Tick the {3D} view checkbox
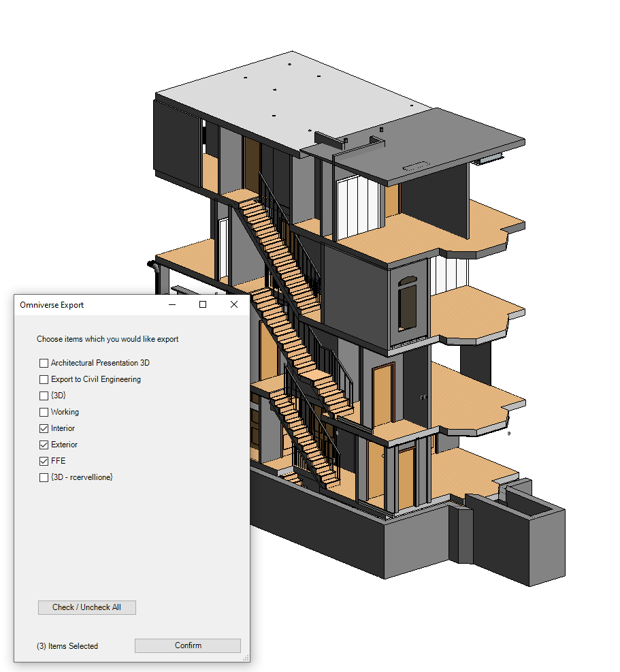620x672 pixels. click(x=44, y=396)
